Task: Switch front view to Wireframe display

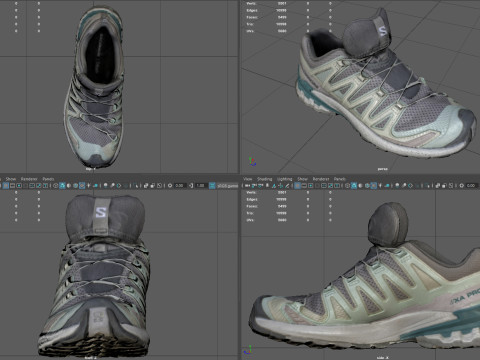Action: (x=56, y=186)
